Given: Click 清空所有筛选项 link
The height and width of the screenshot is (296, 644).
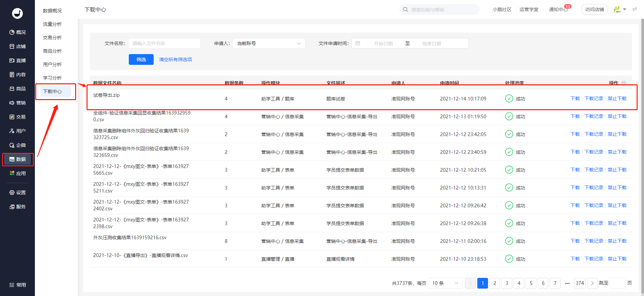Looking at the screenshot, I should (175, 59).
